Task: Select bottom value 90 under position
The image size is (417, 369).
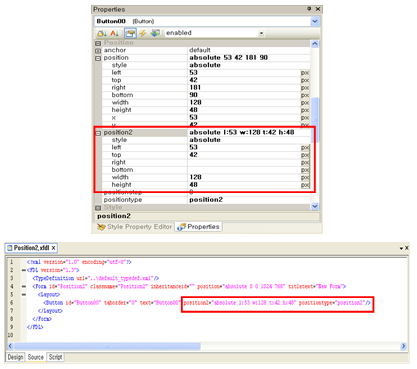Action: point(193,95)
